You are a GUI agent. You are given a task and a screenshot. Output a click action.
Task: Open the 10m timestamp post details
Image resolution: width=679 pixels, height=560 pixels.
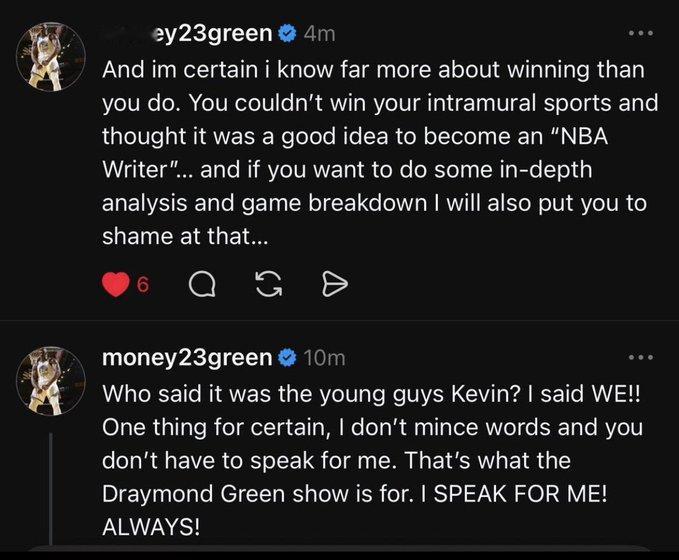(x=324, y=358)
